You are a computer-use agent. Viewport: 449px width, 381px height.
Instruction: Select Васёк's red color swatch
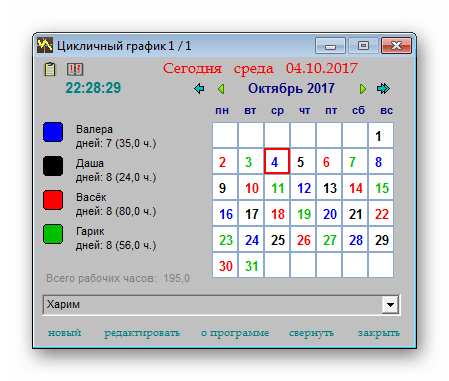tap(53, 200)
